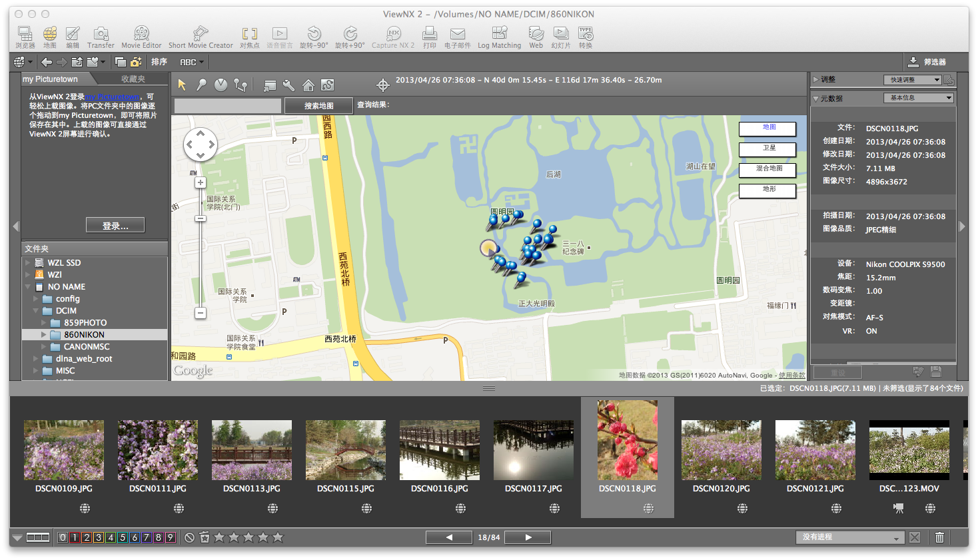
Task: Expand the 调整 adjustments section
Action: click(816, 79)
